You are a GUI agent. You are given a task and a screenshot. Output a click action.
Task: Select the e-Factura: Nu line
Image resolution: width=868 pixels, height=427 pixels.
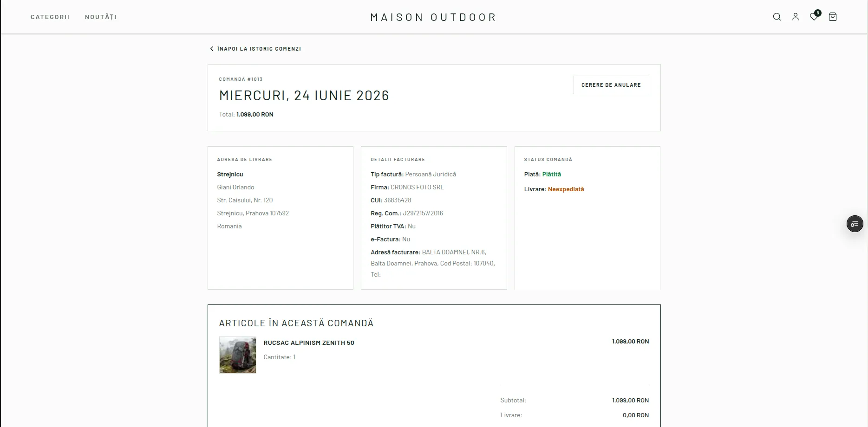pos(390,239)
